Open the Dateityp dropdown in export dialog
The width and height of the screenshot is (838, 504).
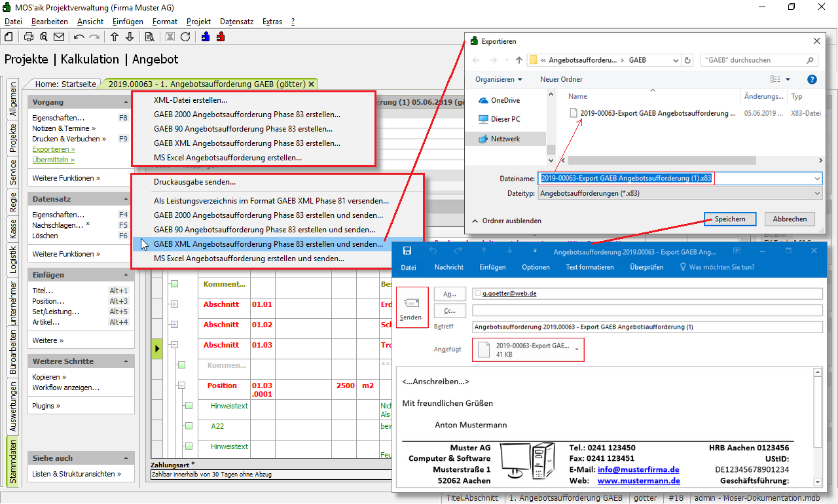click(x=680, y=194)
